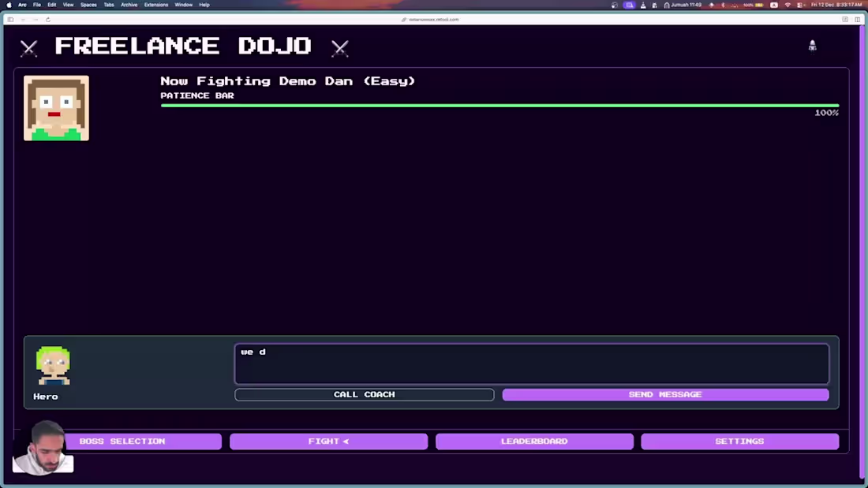Open the Extensions menu
The width and height of the screenshot is (868, 488).
tap(155, 4)
